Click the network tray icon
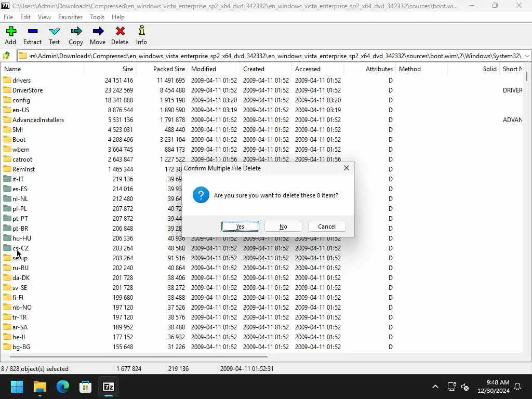Image resolution: width=532 pixels, height=399 pixels. click(451, 387)
